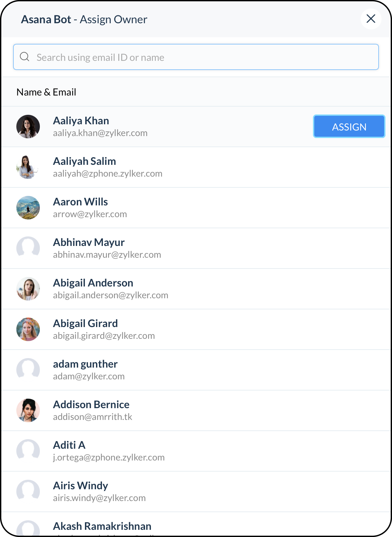Click Aaron Wills' landscape avatar
This screenshot has width=392, height=537.
click(x=28, y=208)
